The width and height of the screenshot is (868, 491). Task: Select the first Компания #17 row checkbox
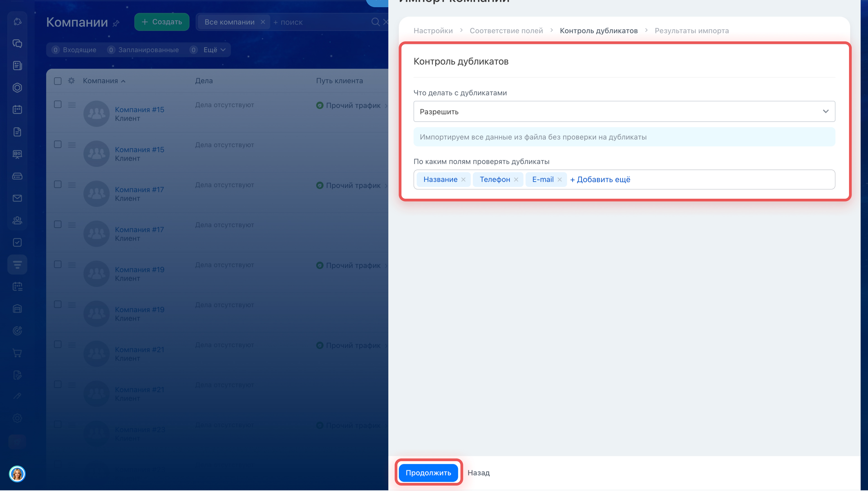58,184
